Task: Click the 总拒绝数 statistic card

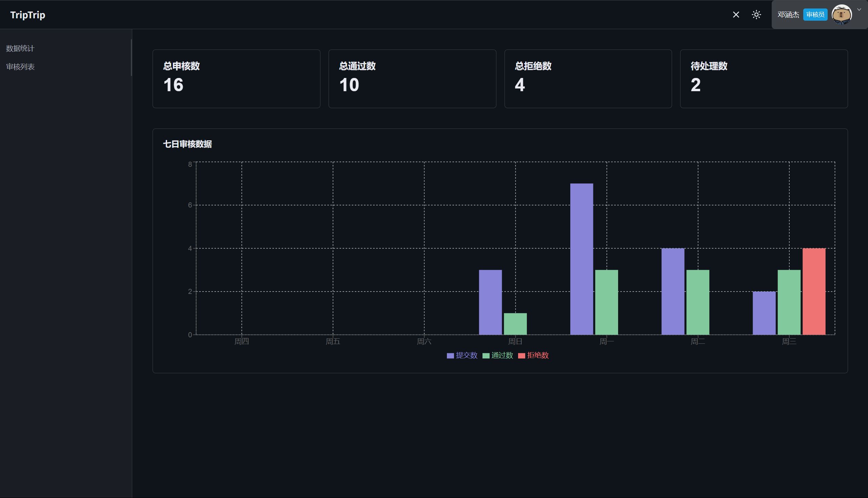Action: pos(588,79)
